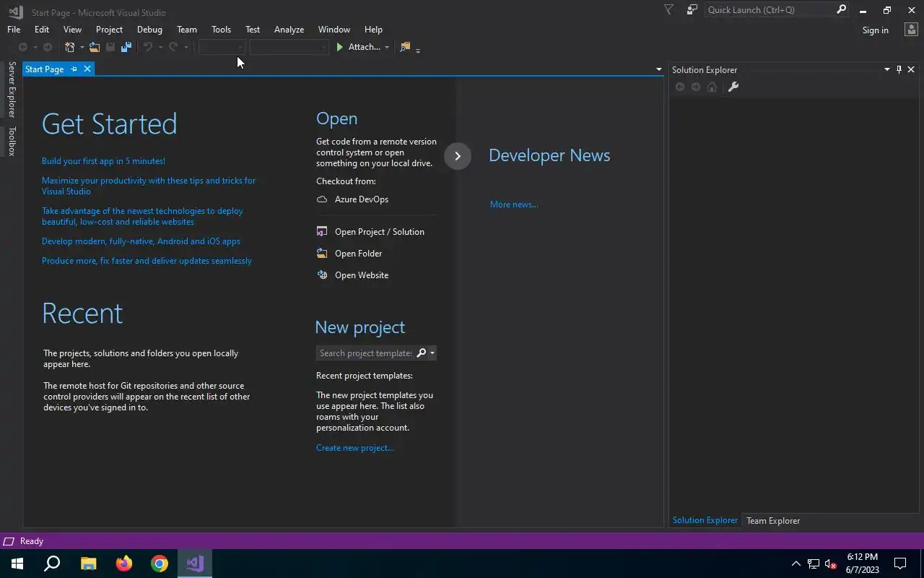Toggle Auto Hide pin on Solution Explorer
Screen dimensions: 924x578
pyautogui.click(x=899, y=69)
